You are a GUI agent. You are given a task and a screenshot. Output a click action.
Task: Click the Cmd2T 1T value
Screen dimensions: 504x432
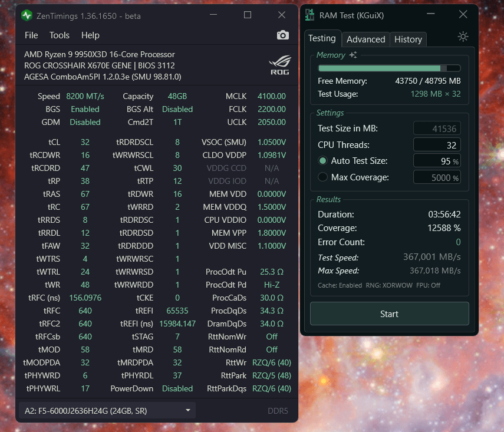click(177, 122)
